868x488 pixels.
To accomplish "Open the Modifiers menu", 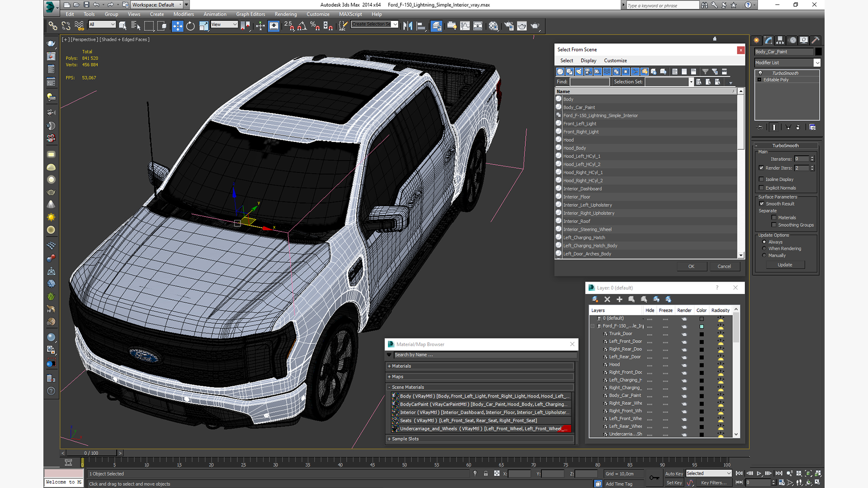I will coord(184,14).
